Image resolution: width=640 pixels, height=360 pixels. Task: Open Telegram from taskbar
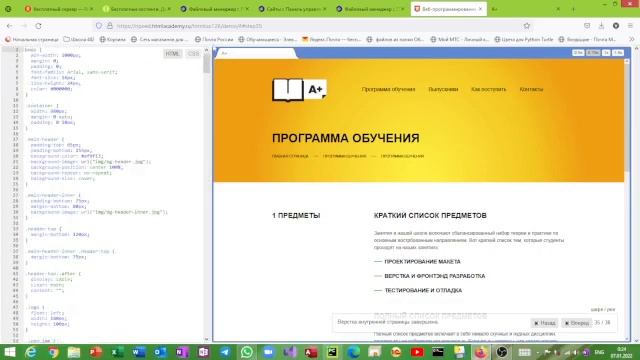[x=225, y=352]
